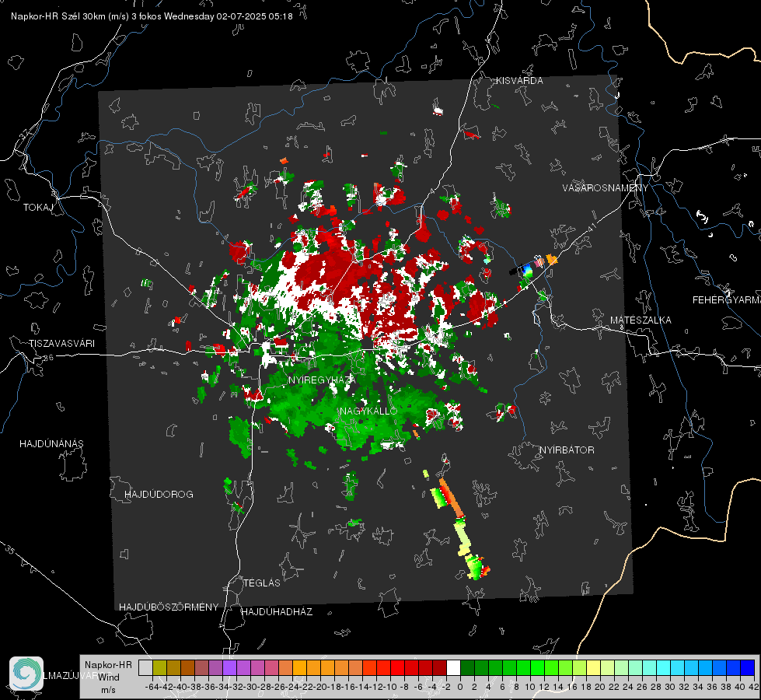Click the Napkor-HR legend title

(x=108, y=665)
